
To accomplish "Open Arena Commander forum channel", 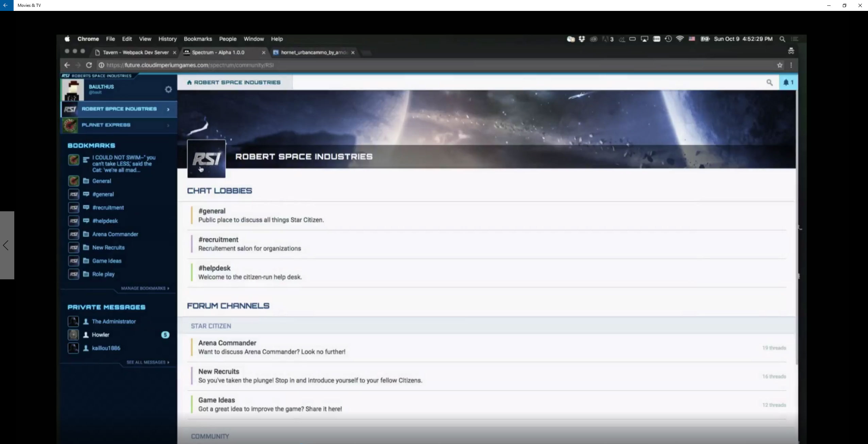I will pos(486,347).
